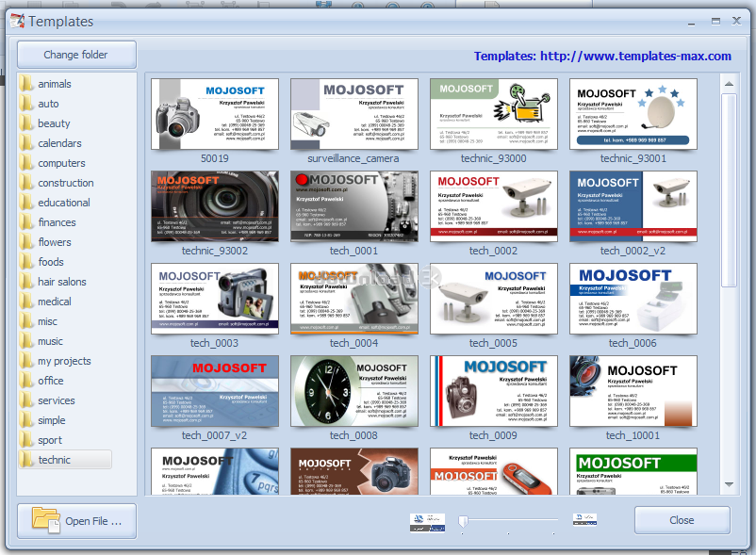Click the thumbnail size slider handle
Screen dimensions: 756x555
pyautogui.click(x=463, y=521)
